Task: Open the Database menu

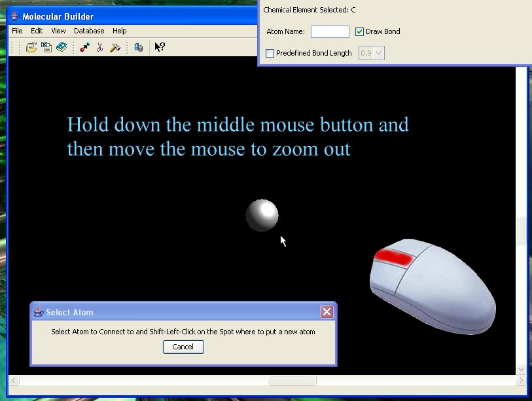Action: [89, 31]
